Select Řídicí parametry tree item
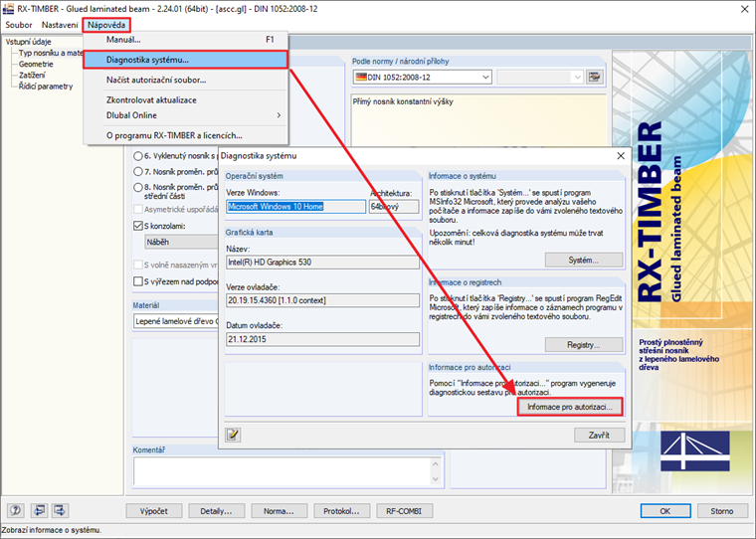 (x=46, y=87)
